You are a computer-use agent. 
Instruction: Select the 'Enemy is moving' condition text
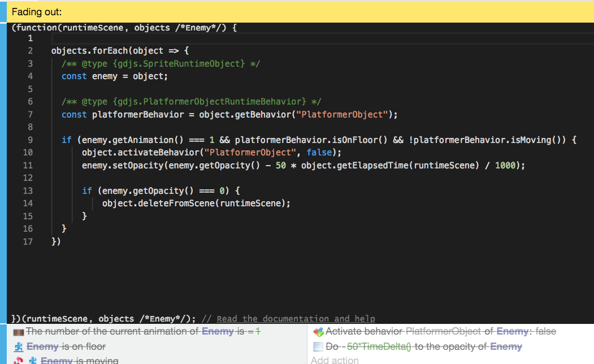click(x=79, y=360)
